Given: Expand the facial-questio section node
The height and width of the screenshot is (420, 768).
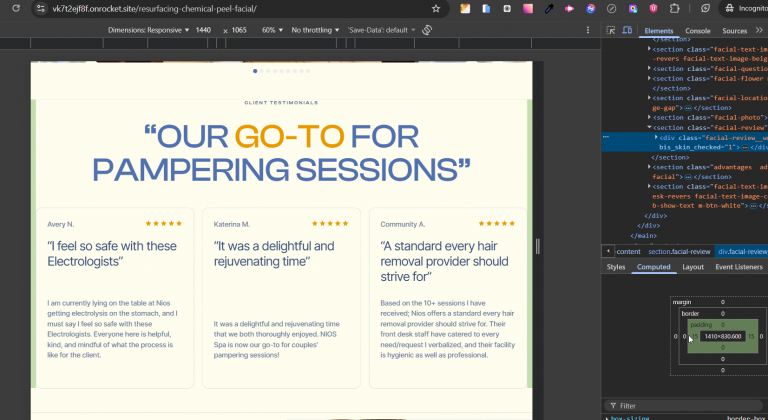Looking at the screenshot, I should pyautogui.click(x=649, y=68).
